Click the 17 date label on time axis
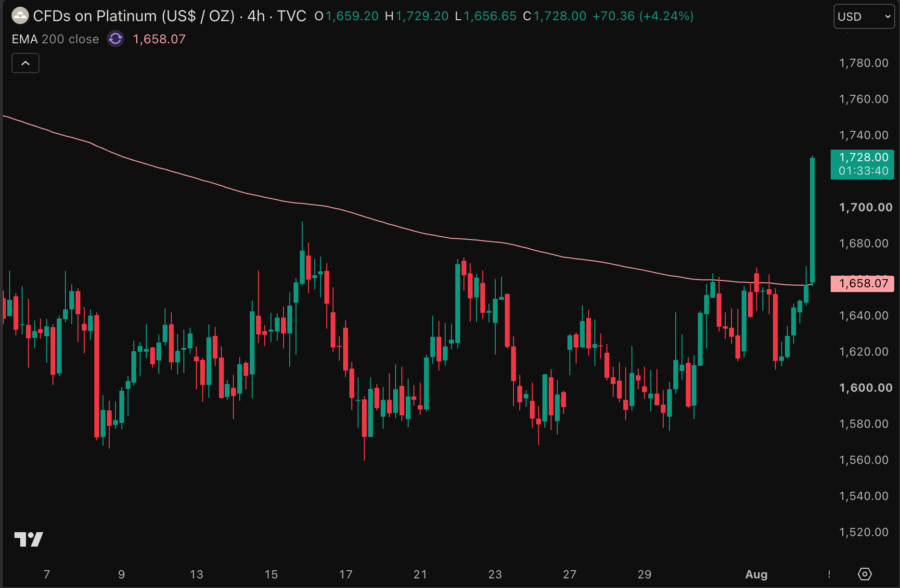 pyautogui.click(x=346, y=574)
